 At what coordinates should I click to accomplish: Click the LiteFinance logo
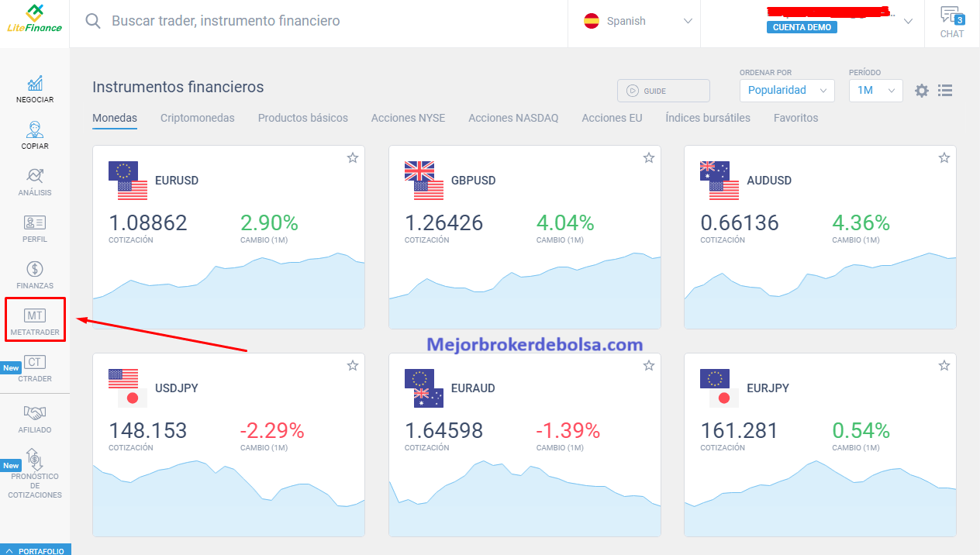point(34,19)
